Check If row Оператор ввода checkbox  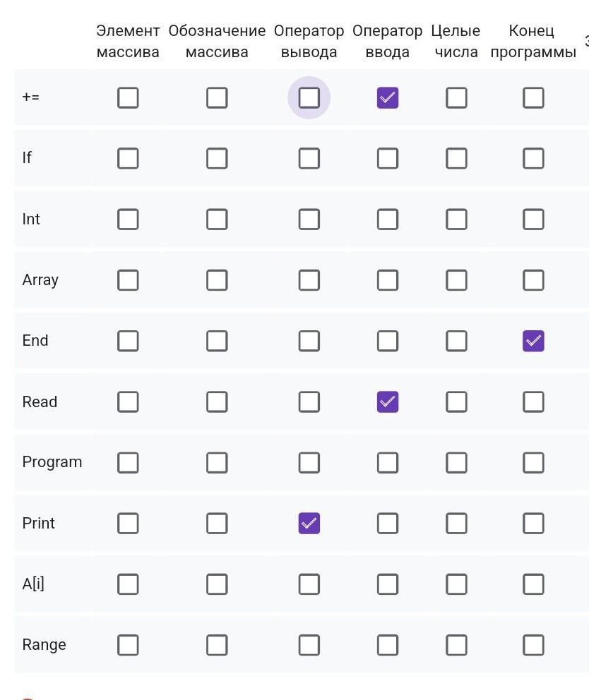click(x=388, y=158)
